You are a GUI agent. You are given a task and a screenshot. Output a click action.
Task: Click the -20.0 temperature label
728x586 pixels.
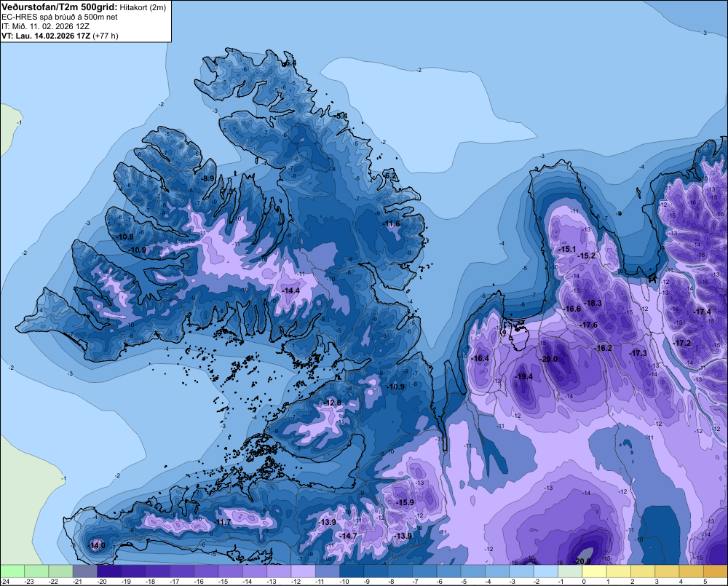click(548, 359)
